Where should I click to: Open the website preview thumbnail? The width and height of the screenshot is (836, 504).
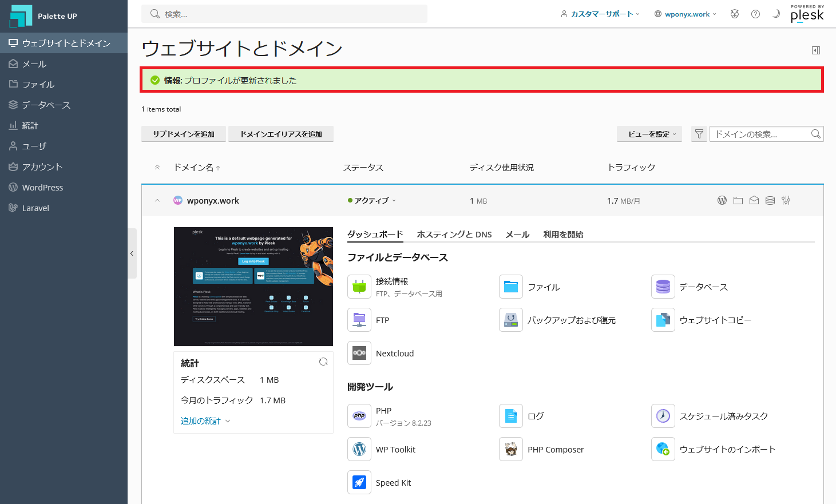pos(253,286)
